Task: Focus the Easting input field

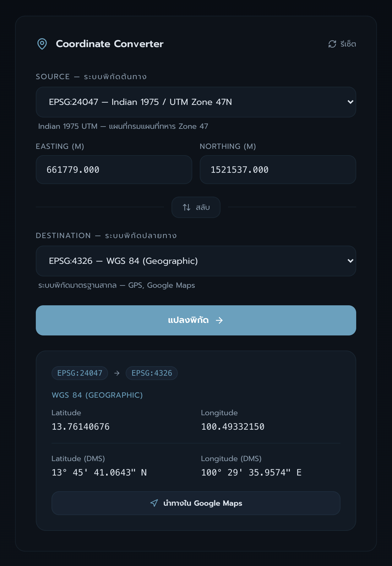Action: click(114, 170)
